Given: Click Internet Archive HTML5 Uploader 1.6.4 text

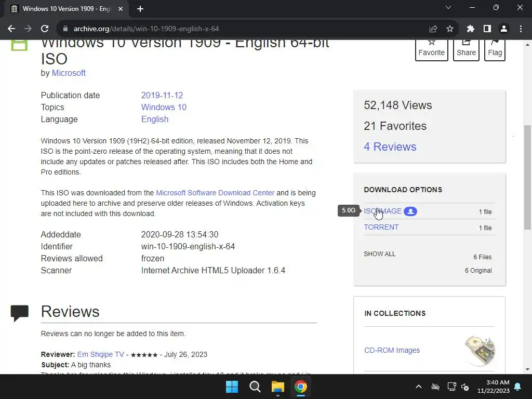Looking at the screenshot, I should coord(213,270).
